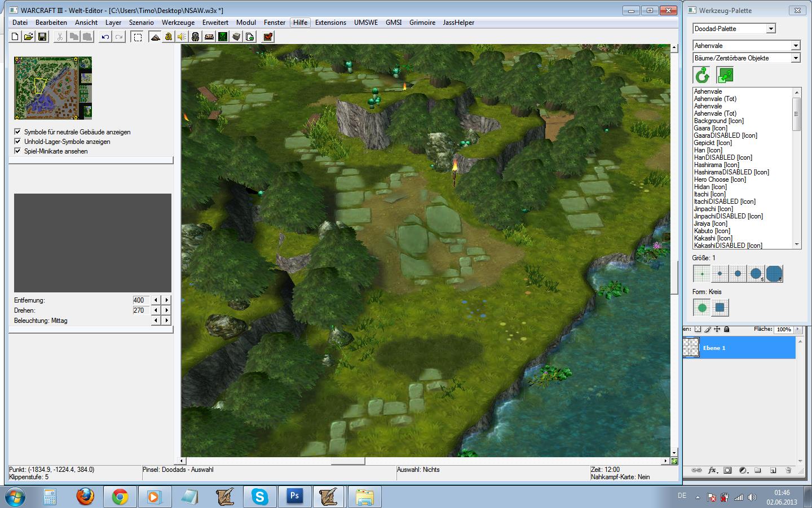Viewport: 812px width, 508px height.
Task: Click the green two-squares icon in the tool palette
Action: [x=725, y=75]
